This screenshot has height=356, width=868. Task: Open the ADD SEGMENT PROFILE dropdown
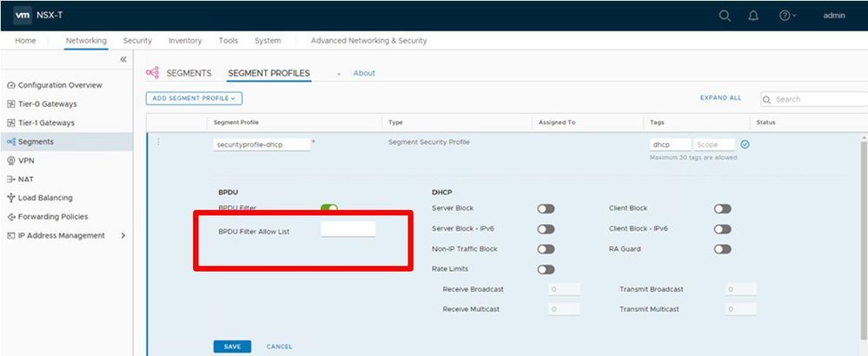point(194,98)
